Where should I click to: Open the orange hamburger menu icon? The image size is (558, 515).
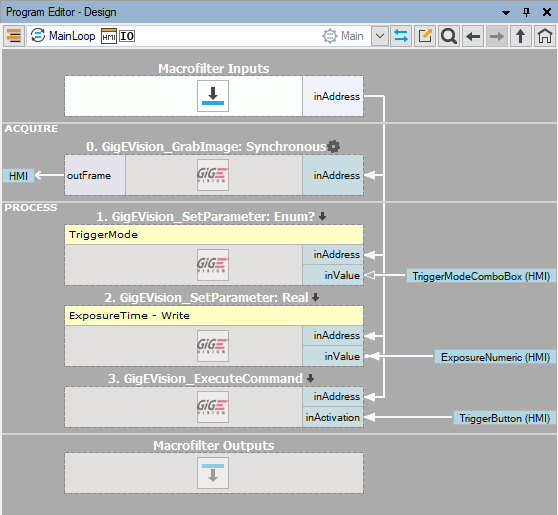pyautogui.click(x=14, y=36)
